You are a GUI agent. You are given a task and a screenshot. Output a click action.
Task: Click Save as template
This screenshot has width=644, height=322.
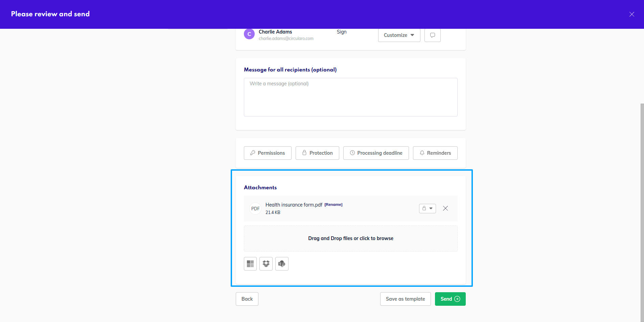405,299
